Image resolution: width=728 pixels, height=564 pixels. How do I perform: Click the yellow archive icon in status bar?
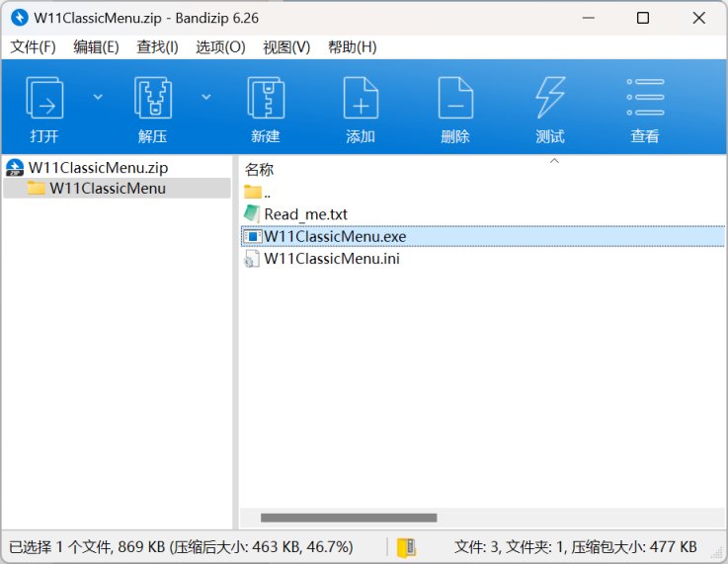[x=406, y=548]
